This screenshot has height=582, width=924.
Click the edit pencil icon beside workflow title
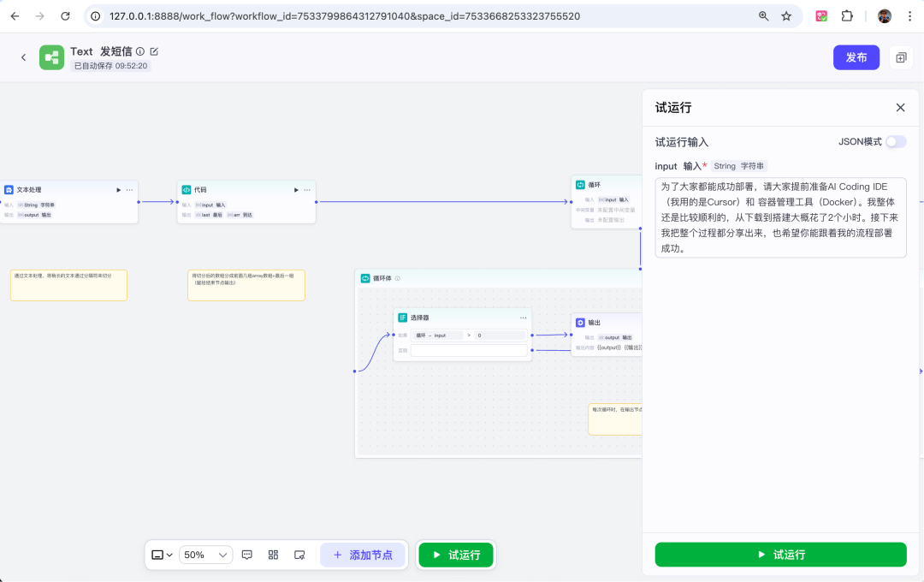click(x=154, y=52)
